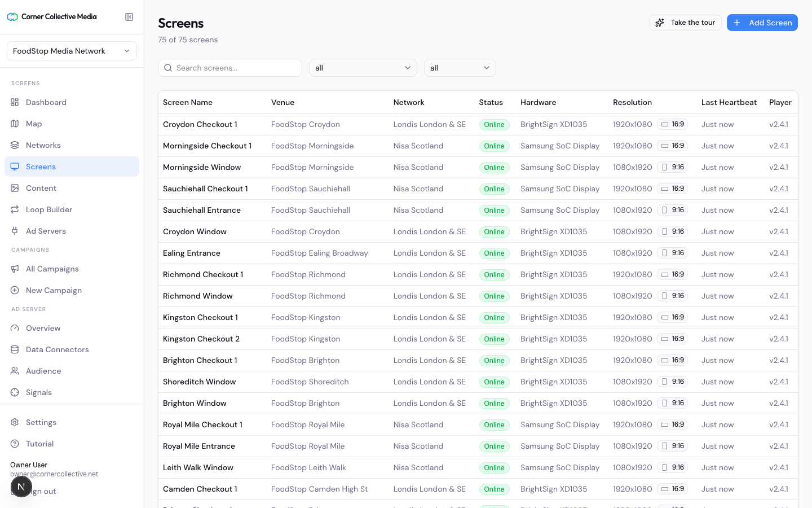Open the Audience menu item

click(x=72, y=371)
